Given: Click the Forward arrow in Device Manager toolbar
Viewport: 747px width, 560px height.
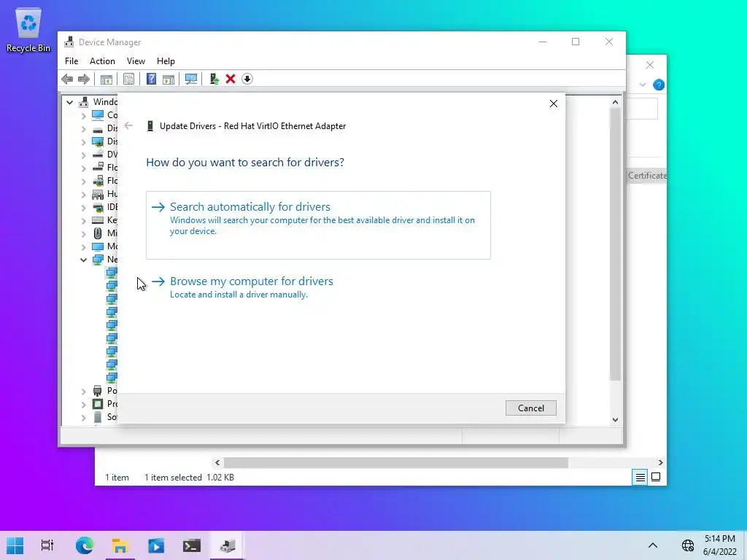Looking at the screenshot, I should pyautogui.click(x=84, y=79).
